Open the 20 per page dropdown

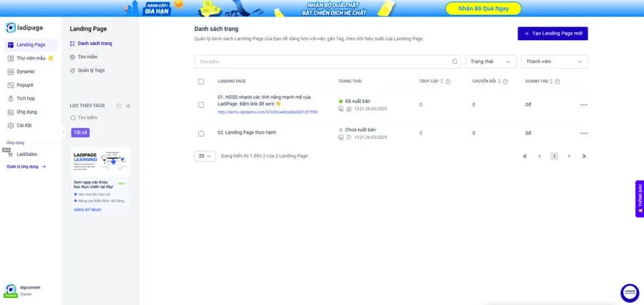pyautogui.click(x=205, y=156)
